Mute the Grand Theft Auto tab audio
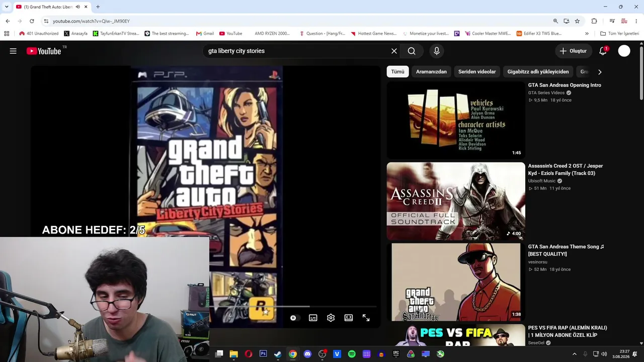 click(77, 7)
